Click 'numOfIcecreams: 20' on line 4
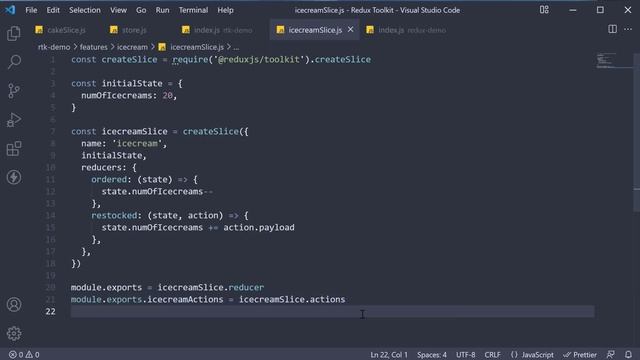Image resolution: width=640 pixels, height=360 pixels. point(127,96)
